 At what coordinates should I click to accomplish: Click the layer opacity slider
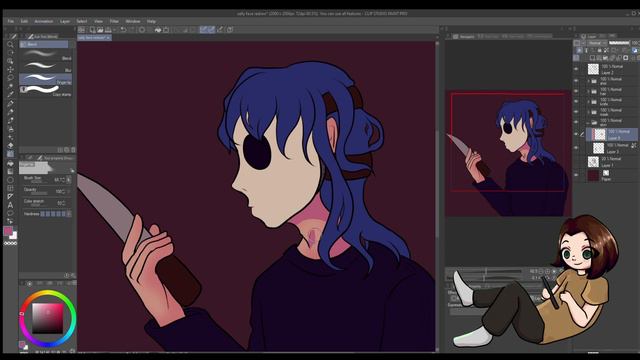click(619, 43)
